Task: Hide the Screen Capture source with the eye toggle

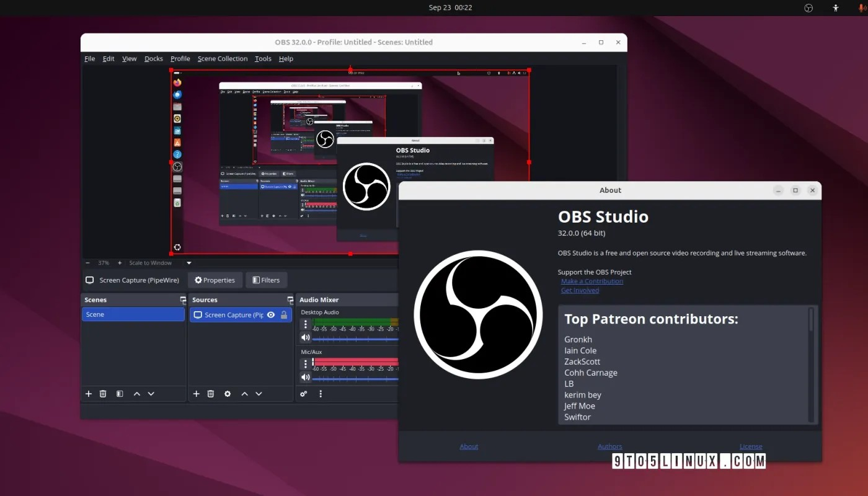Action: pos(271,314)
